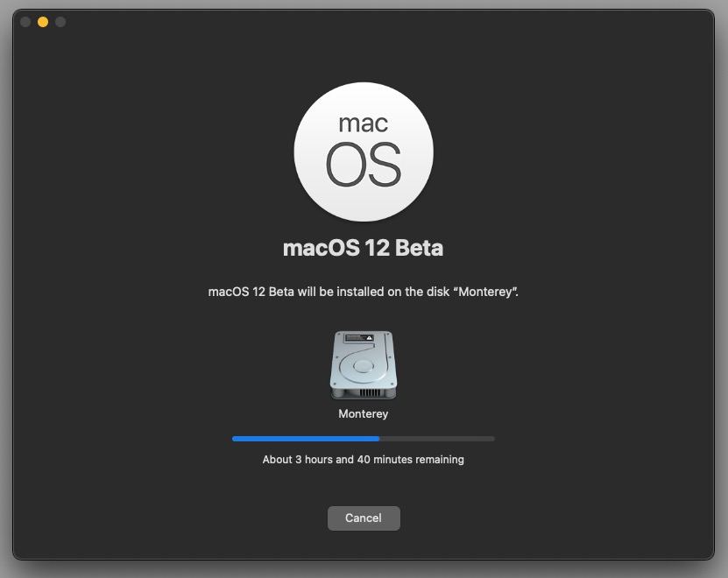
Task: Click the grayed-out zoom window button
Action: coord(60,22)
